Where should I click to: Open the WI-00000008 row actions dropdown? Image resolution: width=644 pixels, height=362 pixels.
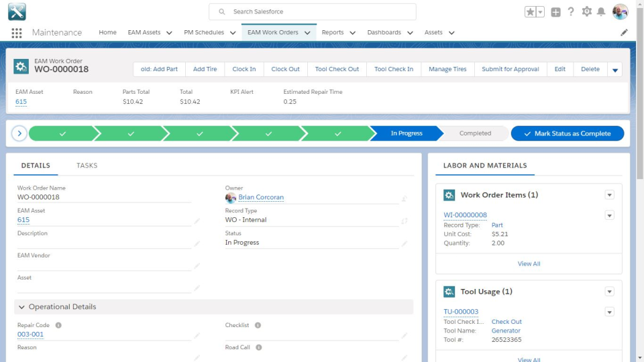coord(610,215)
